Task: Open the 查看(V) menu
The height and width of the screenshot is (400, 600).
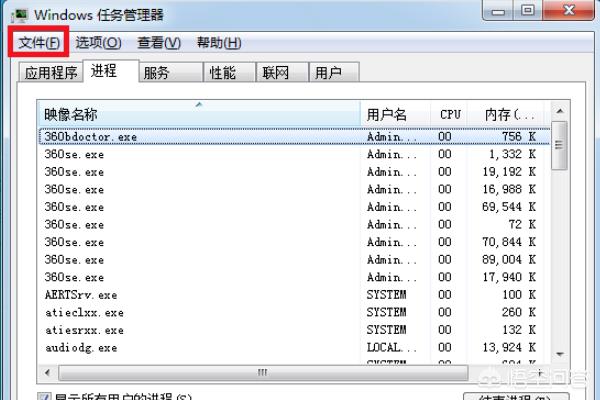Action: [159, 43]
